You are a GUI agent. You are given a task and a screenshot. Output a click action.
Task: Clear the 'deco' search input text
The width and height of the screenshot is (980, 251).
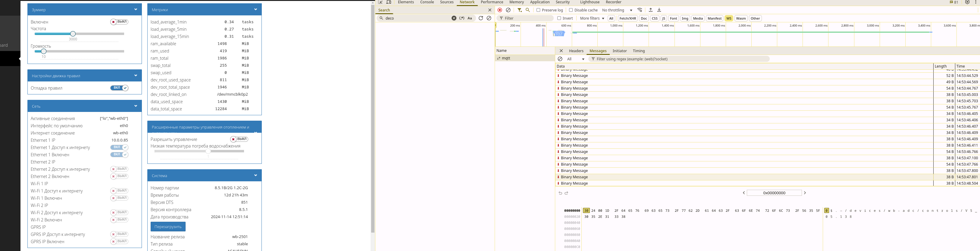click(454, 18)
